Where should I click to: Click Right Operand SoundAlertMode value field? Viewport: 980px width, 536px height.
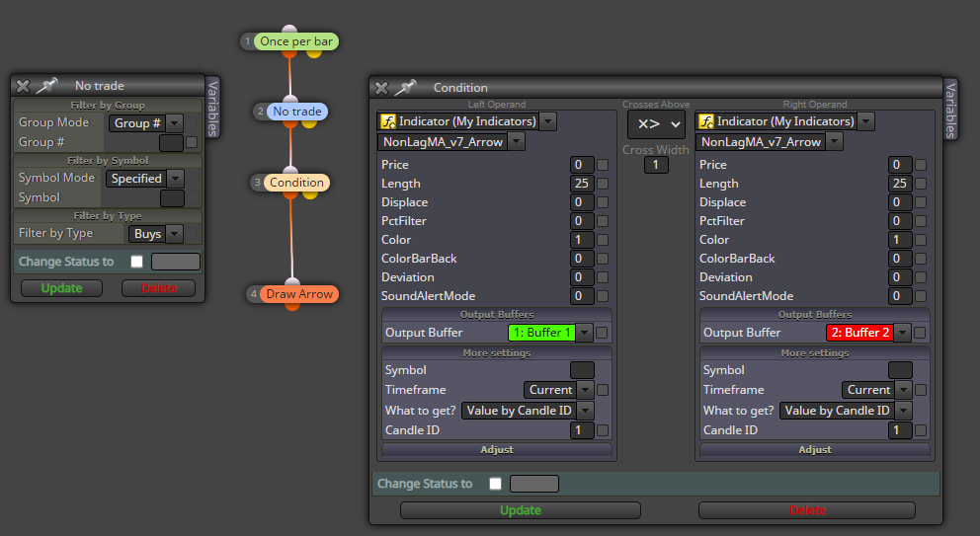900,296
